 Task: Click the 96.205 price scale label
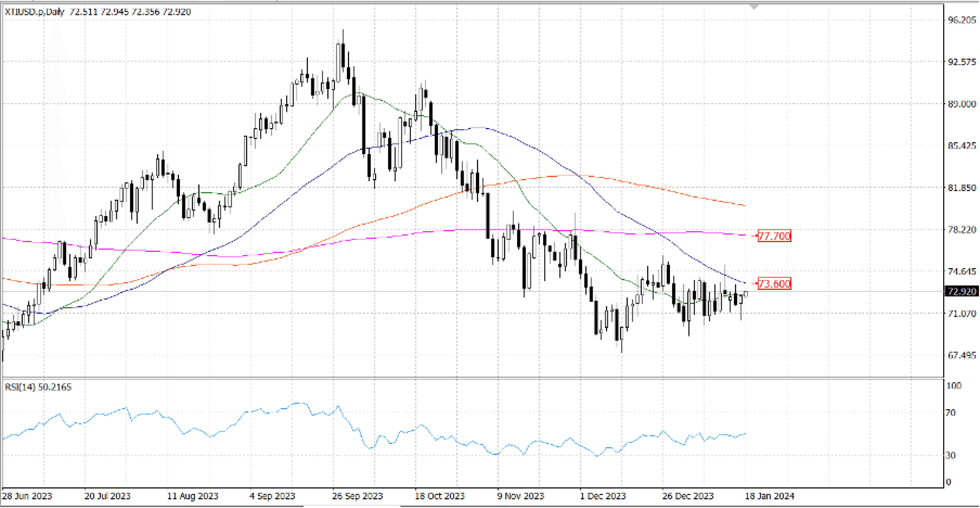click(x=962, y=20)
